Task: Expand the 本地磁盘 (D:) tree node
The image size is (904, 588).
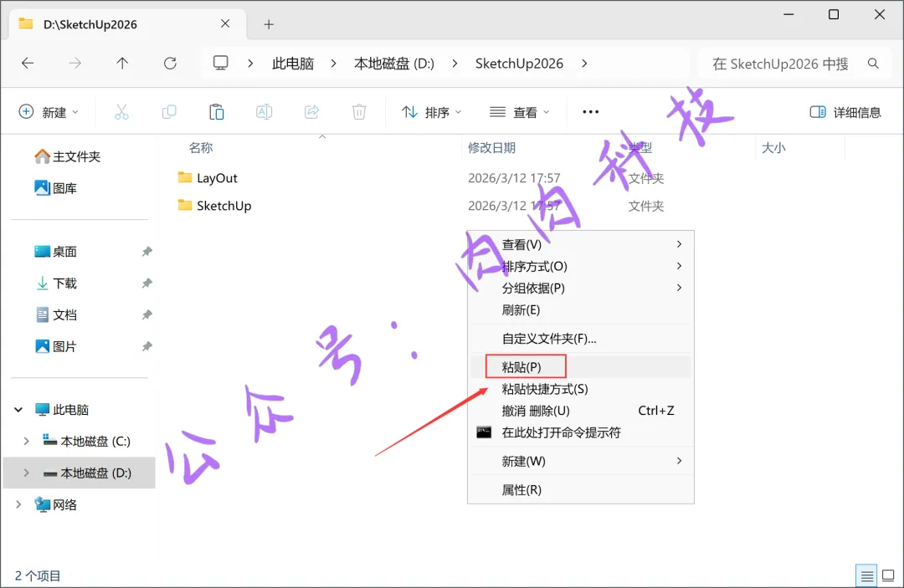Action: [27, 473]
